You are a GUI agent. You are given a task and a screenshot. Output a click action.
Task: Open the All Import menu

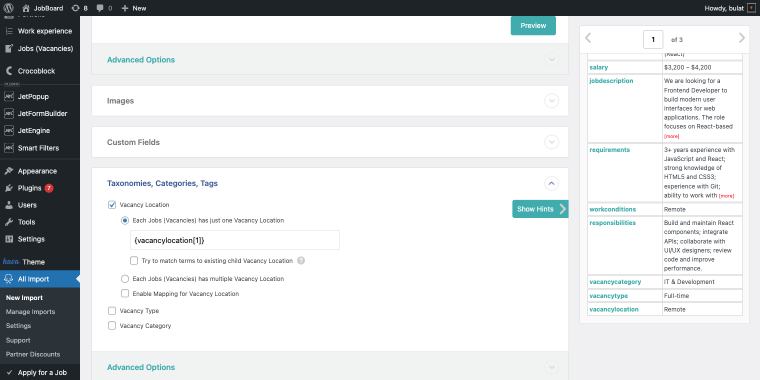pos(40,279)
